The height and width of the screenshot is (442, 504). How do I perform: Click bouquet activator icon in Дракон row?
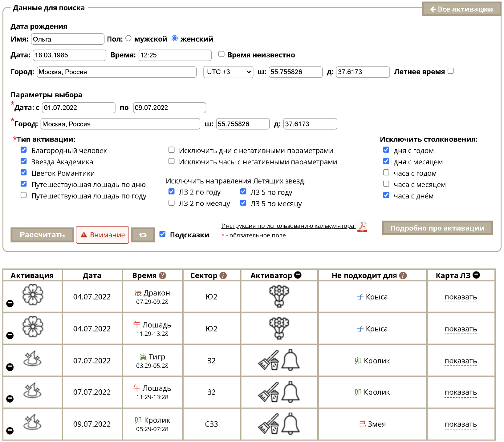(279, 296)
